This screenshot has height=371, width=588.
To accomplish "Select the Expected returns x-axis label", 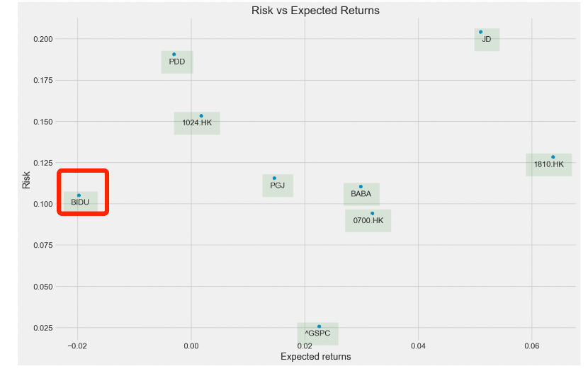I will point(315,357).
